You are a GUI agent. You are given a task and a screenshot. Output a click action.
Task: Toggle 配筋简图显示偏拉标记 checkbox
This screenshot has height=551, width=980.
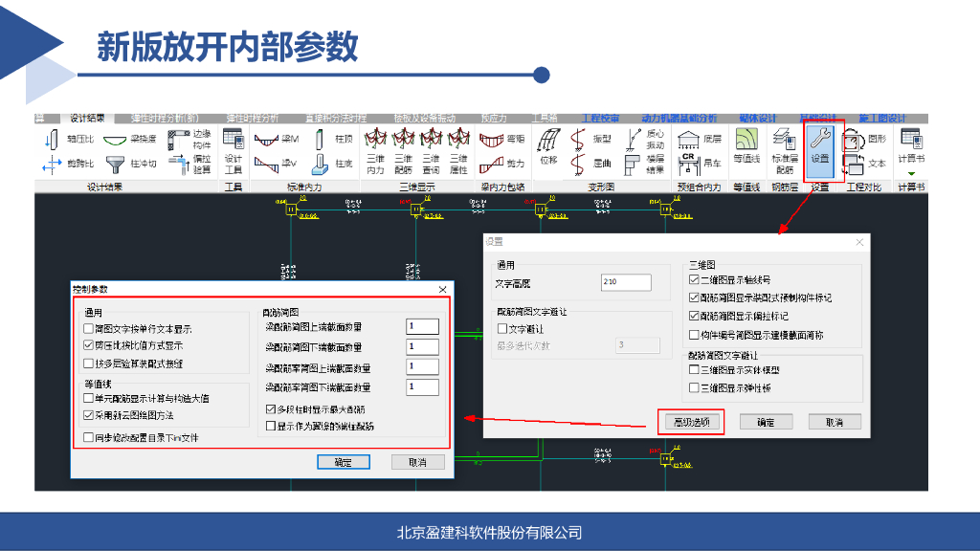694,316
